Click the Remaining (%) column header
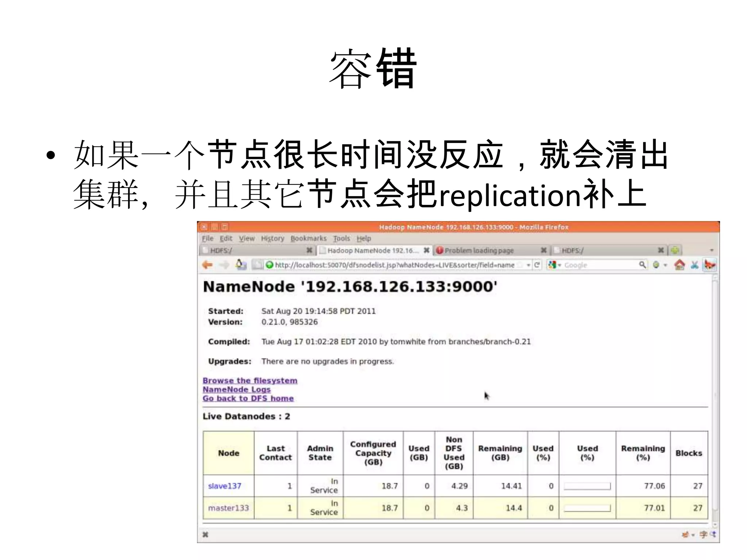The image size is (747, 560). [x=643, y=453]
